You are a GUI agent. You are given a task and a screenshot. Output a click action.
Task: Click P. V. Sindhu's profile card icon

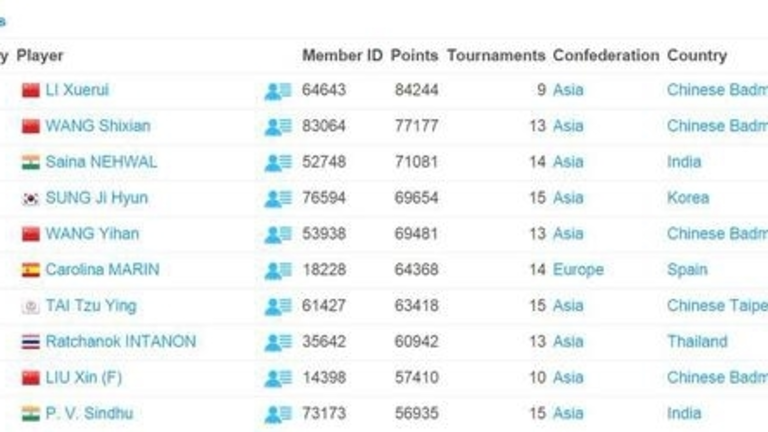pyautogui.click(x=277, y=415)
